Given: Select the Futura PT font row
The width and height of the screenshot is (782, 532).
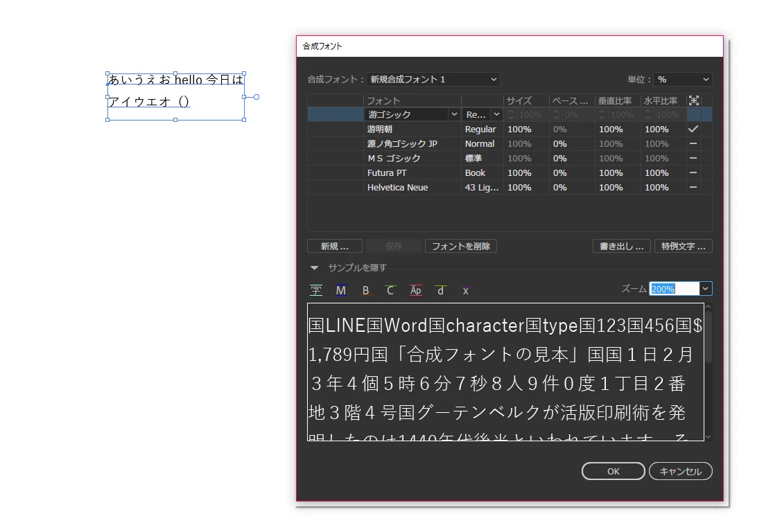Looking at the screenshot, I should [x=509, y=172].
